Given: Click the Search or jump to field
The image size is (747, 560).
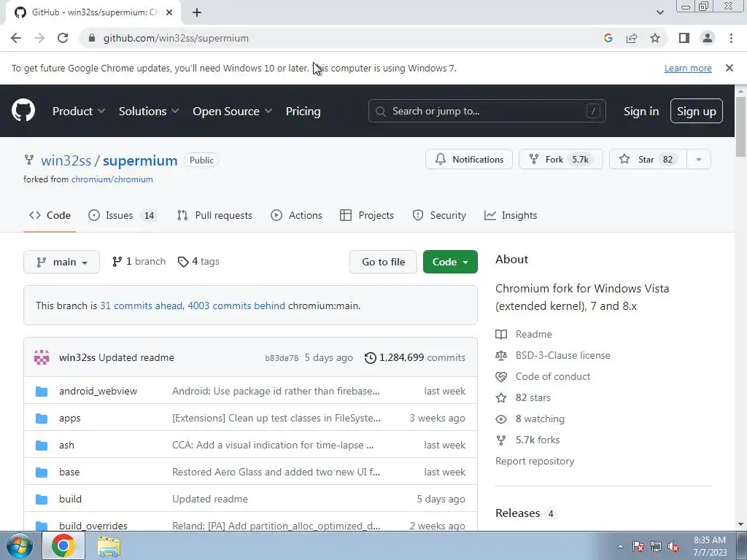Looking at the screenshot, I should tap(487, 111).
